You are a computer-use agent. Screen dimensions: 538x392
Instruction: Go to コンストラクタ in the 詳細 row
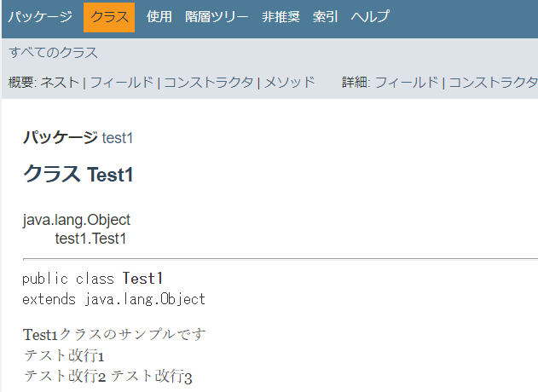[493, 83]
